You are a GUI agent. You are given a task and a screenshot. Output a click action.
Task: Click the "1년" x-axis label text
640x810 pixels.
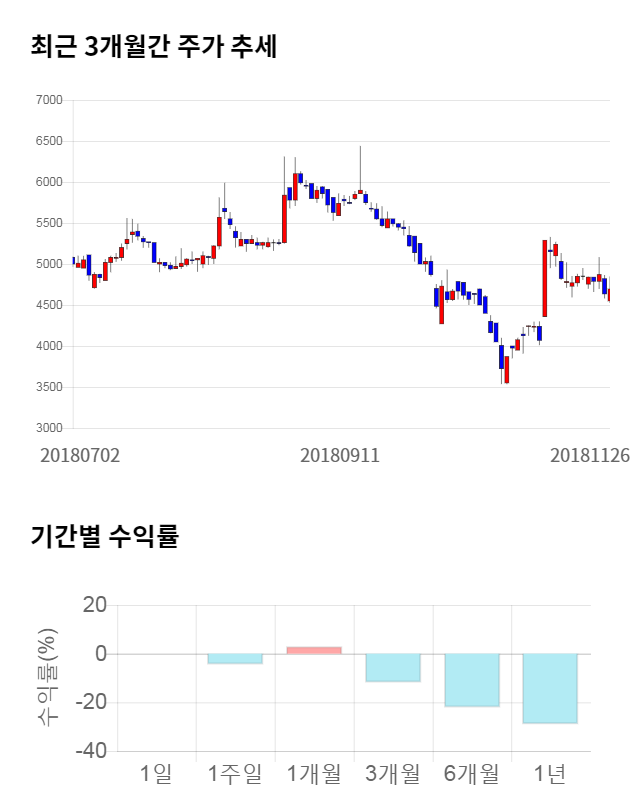click(x=550, y=773)
